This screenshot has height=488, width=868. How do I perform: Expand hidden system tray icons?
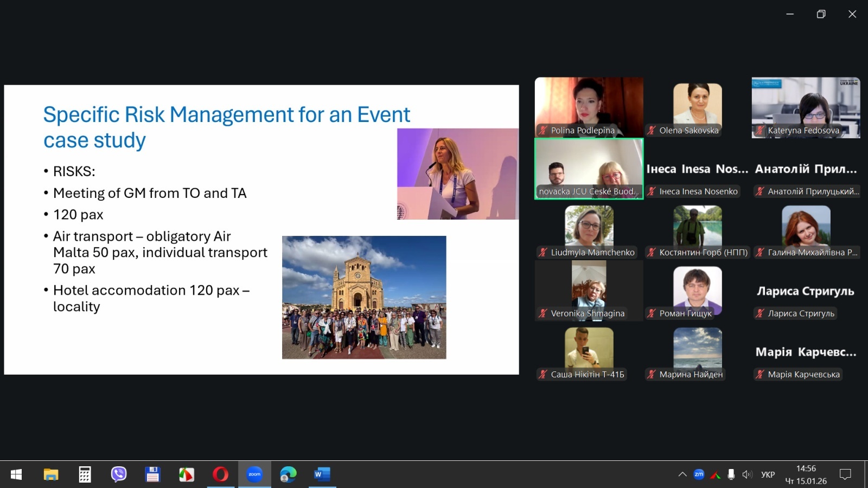pyautogui.click(x=682, y=474)
